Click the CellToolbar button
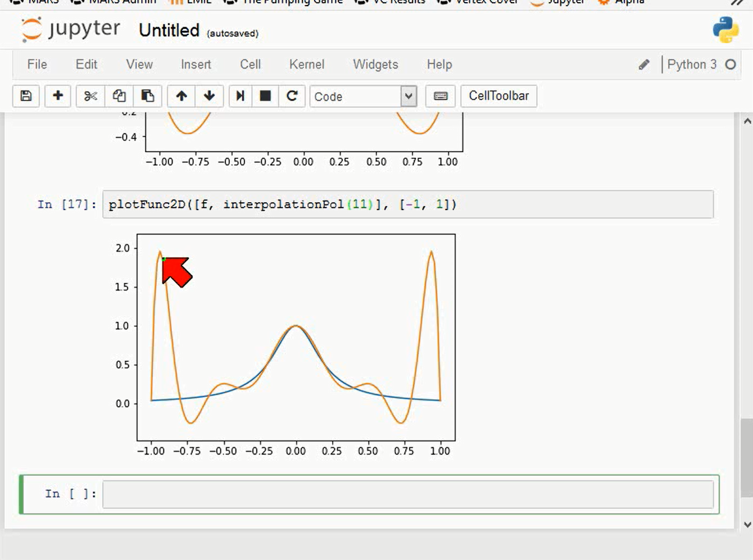This screenshot has height=560, width=753. (x=499, y=96)
